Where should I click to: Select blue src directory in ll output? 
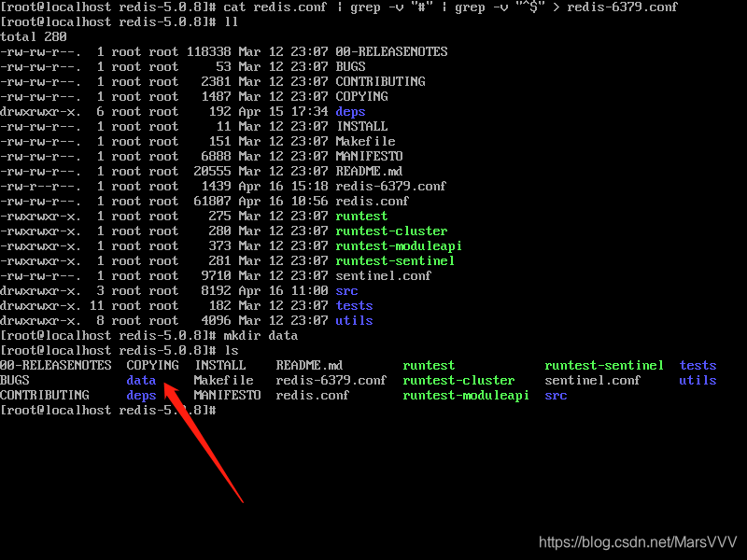pyautogui.click(x=346, y=290)
